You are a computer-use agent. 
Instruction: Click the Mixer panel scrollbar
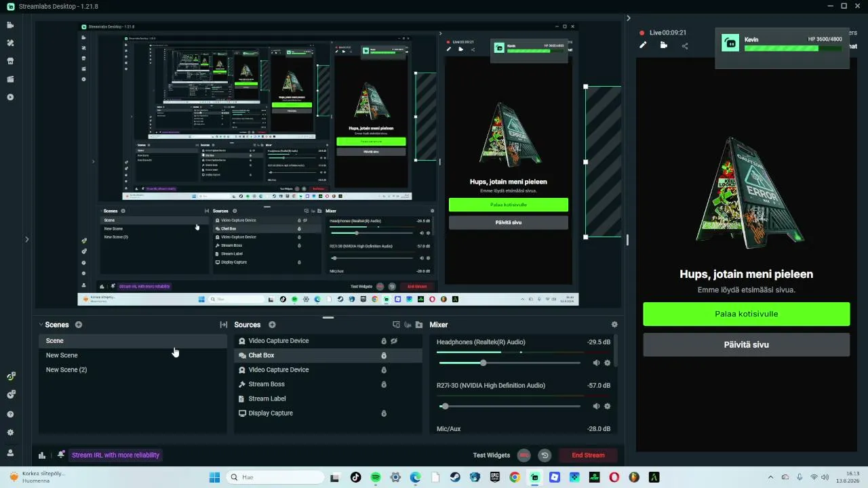click(x=616, y=351)
